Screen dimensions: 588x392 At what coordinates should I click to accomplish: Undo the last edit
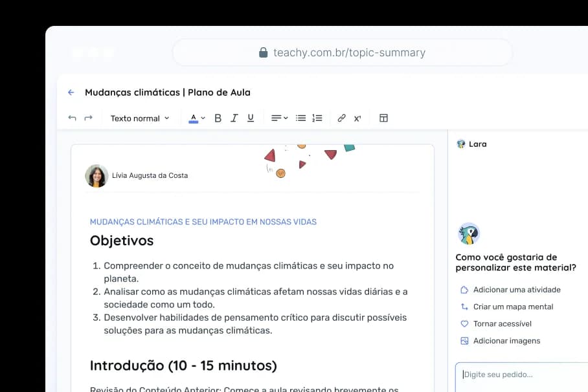(72, 118)
